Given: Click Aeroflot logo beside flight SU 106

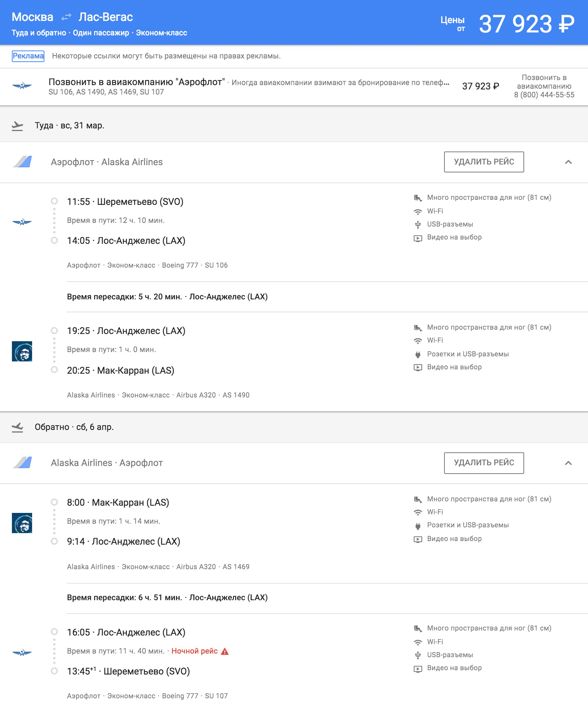Looking at the screenshot, I should pyautogui.click(x=22, y=222).
